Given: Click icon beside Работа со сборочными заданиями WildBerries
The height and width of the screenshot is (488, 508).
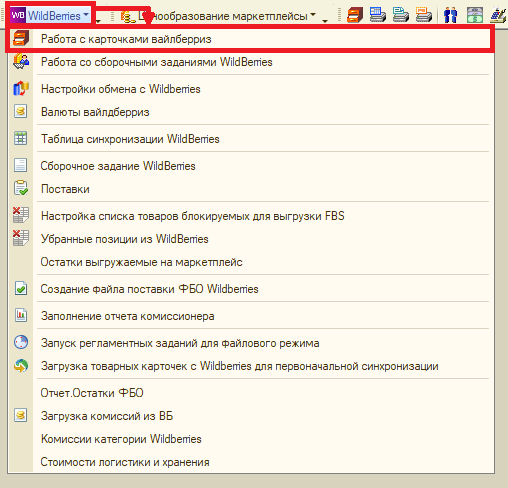Looking at the screenshot, I should click(x=21, y=62).
